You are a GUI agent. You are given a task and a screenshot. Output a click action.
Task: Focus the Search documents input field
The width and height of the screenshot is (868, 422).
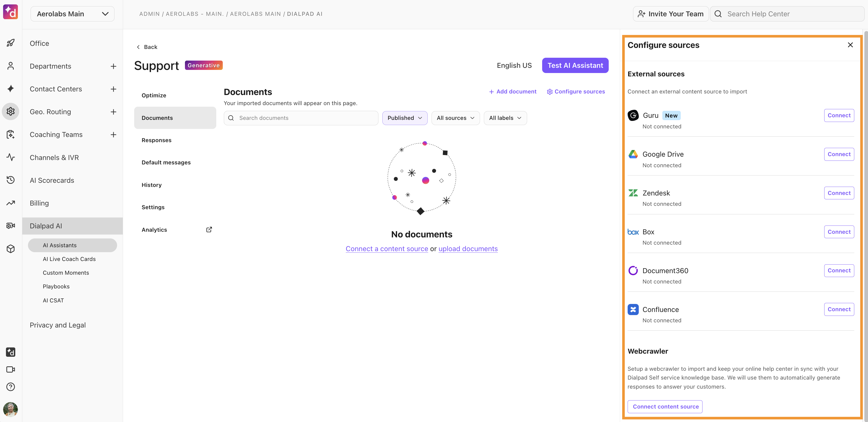(301, 118)
